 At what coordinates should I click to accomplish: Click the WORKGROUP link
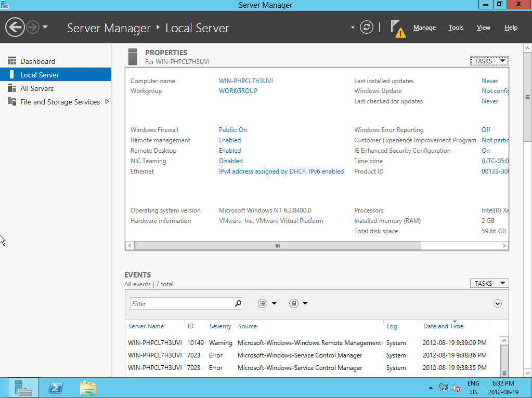tap(238, 91)
